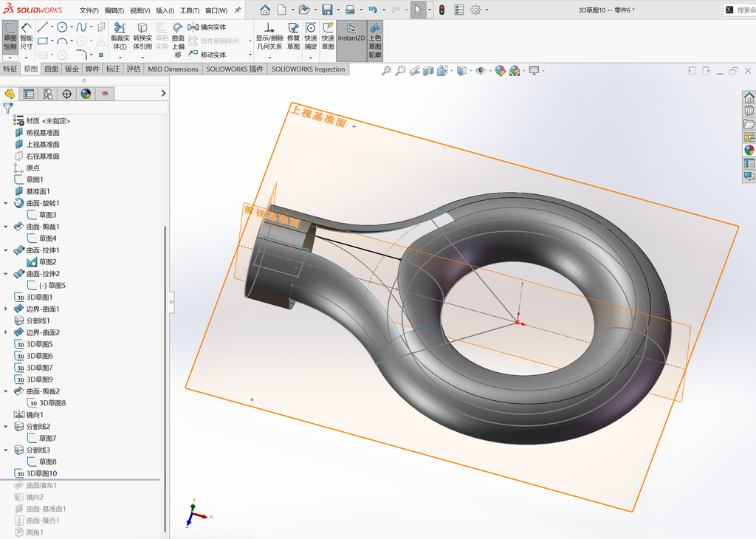
Task: Toggle the Instant2D button
Action: tap(351, 41)
